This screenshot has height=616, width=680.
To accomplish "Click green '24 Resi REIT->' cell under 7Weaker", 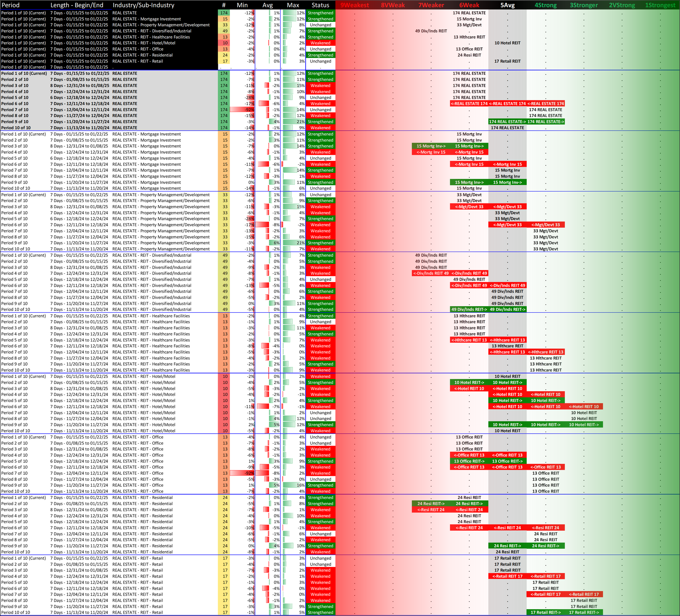I will pyautogui.click(x=431, y=504).
